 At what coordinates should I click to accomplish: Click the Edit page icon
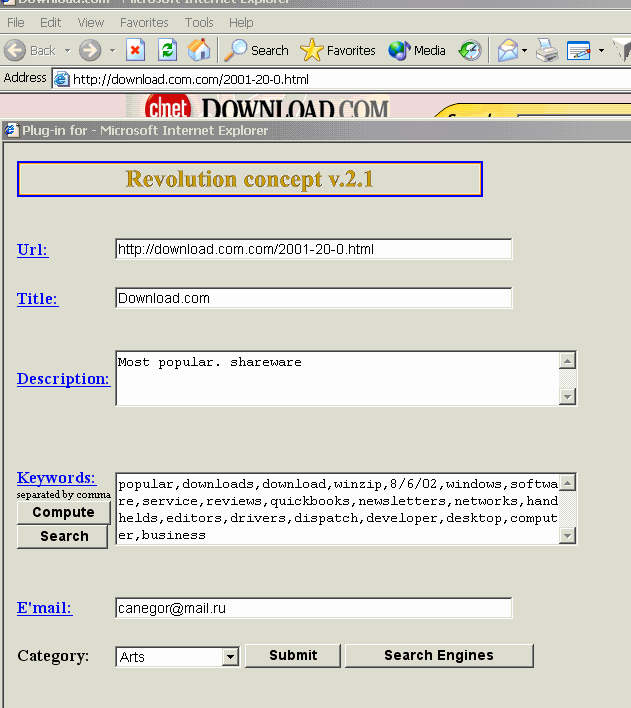pos(579,50)
